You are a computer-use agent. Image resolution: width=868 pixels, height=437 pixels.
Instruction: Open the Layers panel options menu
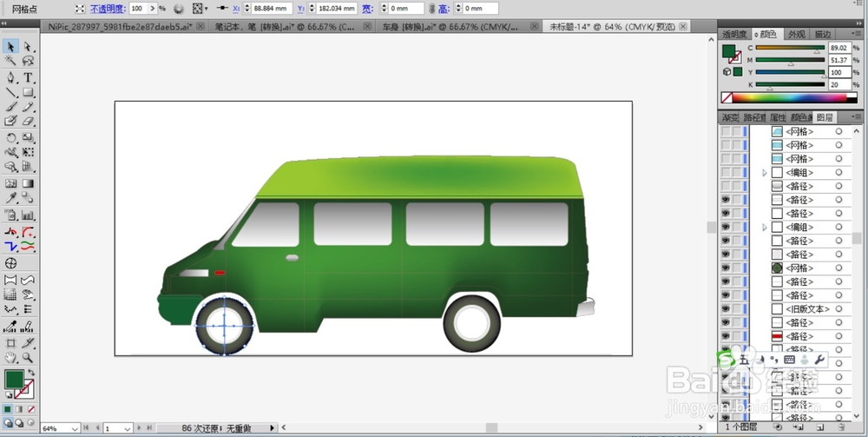[x=857, y=117]
